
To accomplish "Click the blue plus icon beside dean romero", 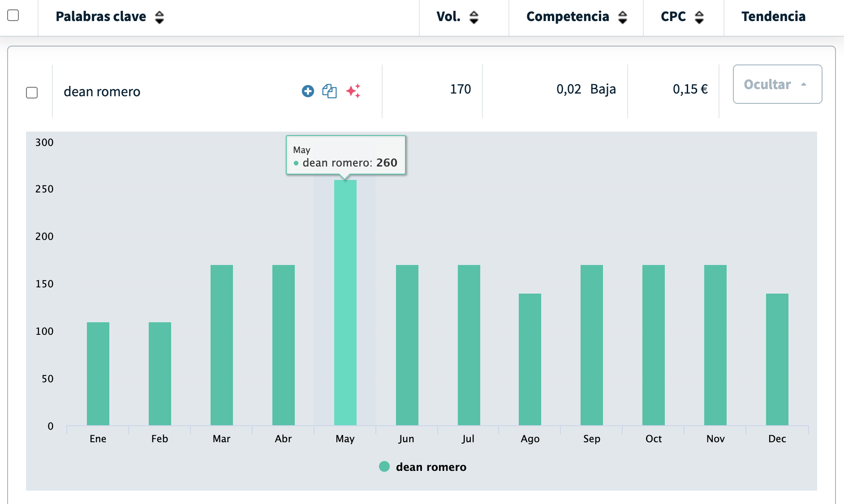I will coord(308,91).
